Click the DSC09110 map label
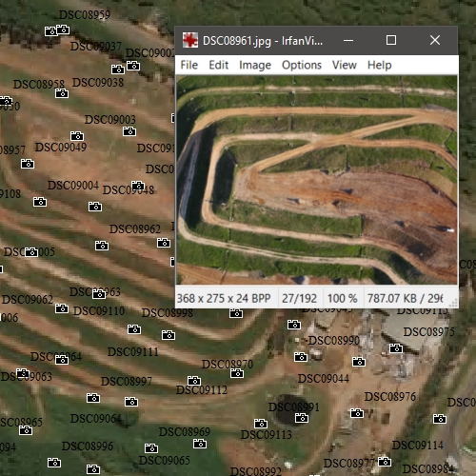Image resolution: width=476 pixels, height=476 pixels. click(99, 311)
